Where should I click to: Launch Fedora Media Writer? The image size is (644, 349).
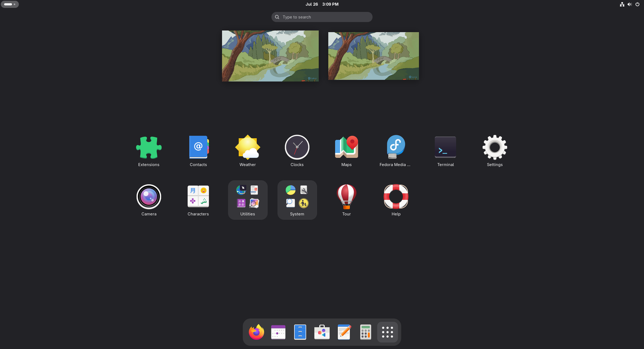[396, 151]
